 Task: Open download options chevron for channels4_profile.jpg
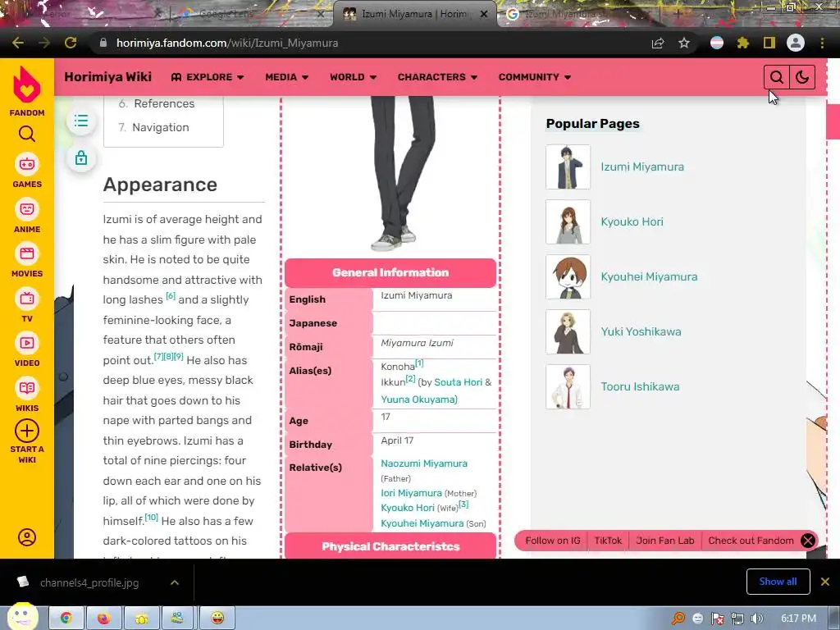click(x=175, y=582)
